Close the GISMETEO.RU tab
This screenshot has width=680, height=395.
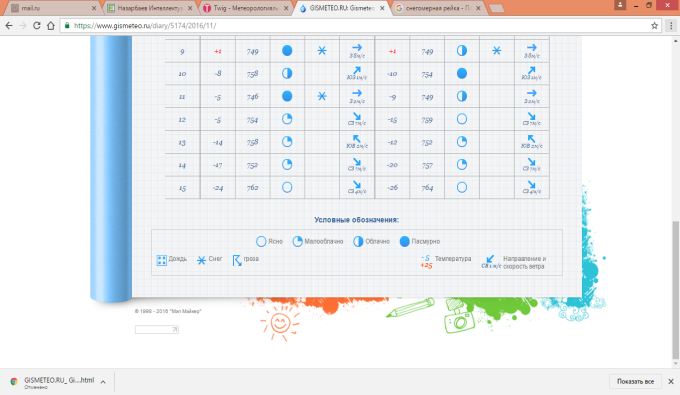[382, 8]
